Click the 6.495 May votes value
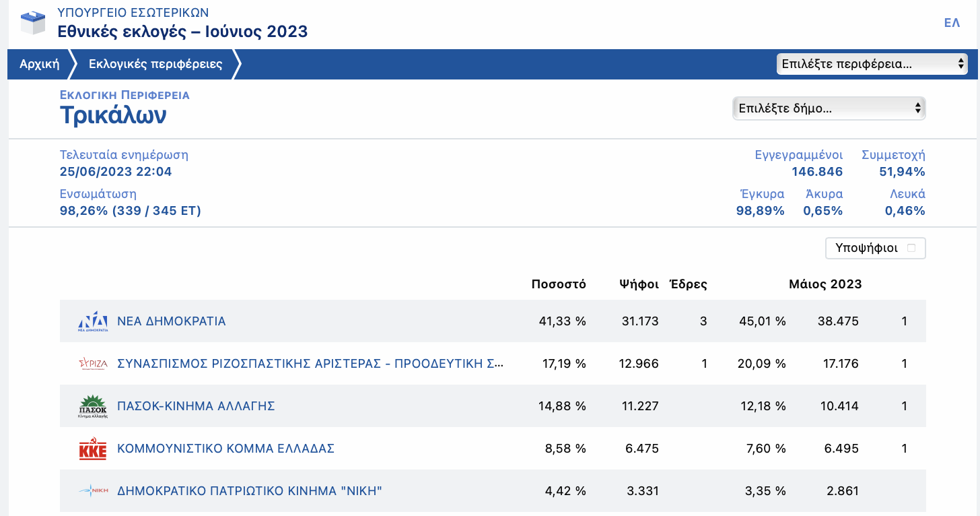This screenshot has height=516, width=980. coord(842,449)
